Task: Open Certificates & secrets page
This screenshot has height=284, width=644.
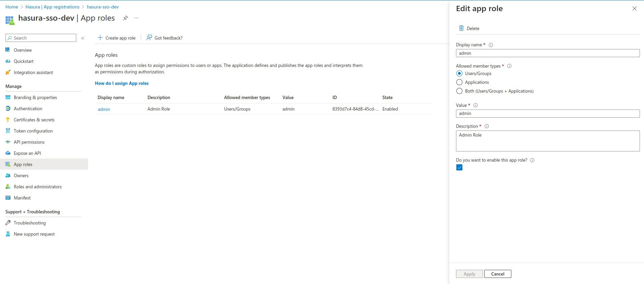Action: [34, 120]
